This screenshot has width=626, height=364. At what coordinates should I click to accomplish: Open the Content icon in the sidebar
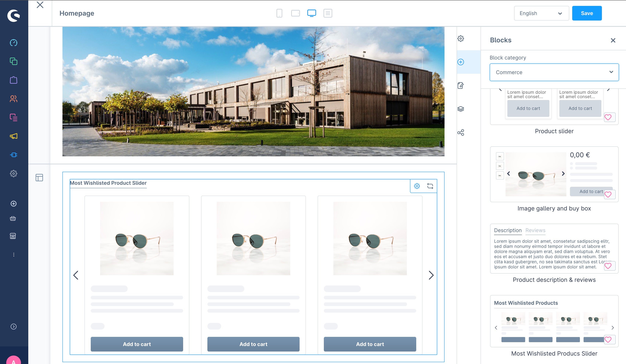tap(13, 117)
